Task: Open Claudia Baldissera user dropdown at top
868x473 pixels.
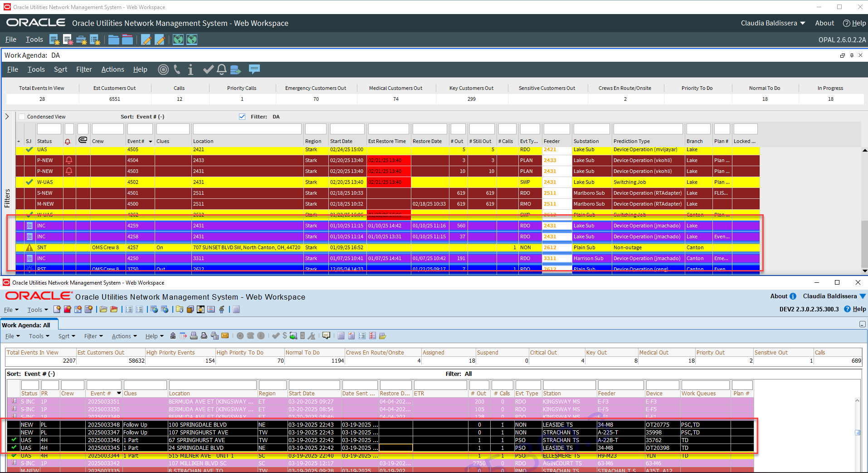Action: [773, 23]
